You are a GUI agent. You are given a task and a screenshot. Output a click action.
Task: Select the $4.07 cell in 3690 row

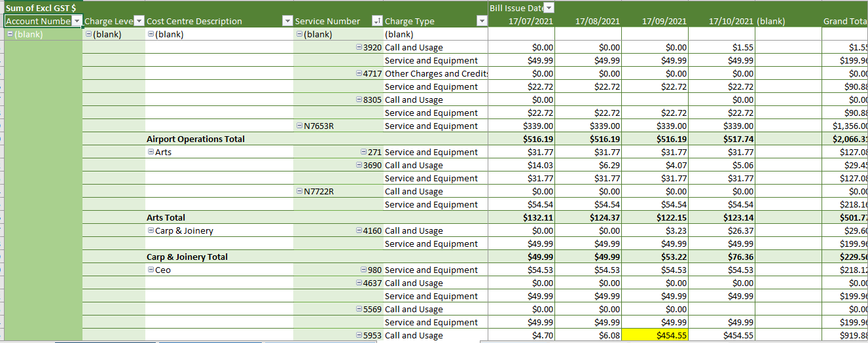click(x=655, y=165)
